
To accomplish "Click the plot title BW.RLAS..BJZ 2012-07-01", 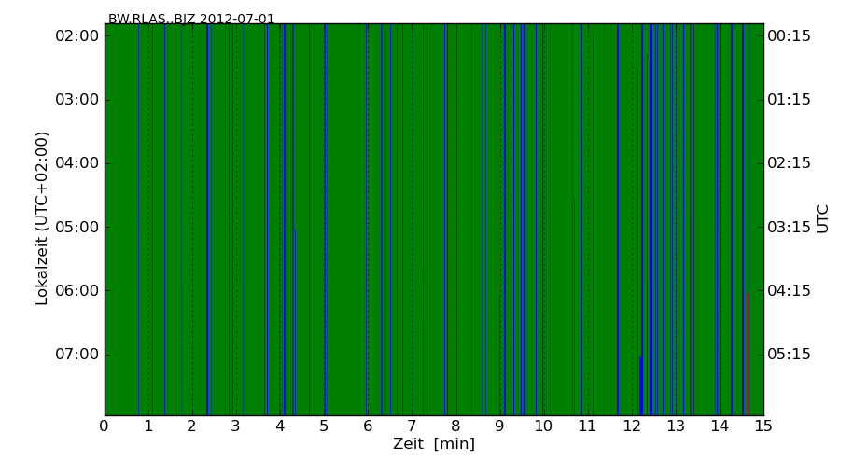I will pyautogui.click(x=191, y=19).
